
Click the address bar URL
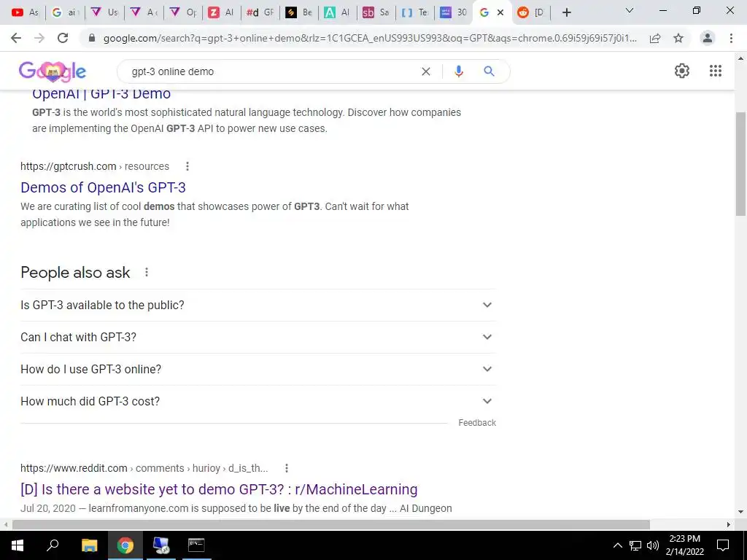pyautogui.click(x=370, y=38)
